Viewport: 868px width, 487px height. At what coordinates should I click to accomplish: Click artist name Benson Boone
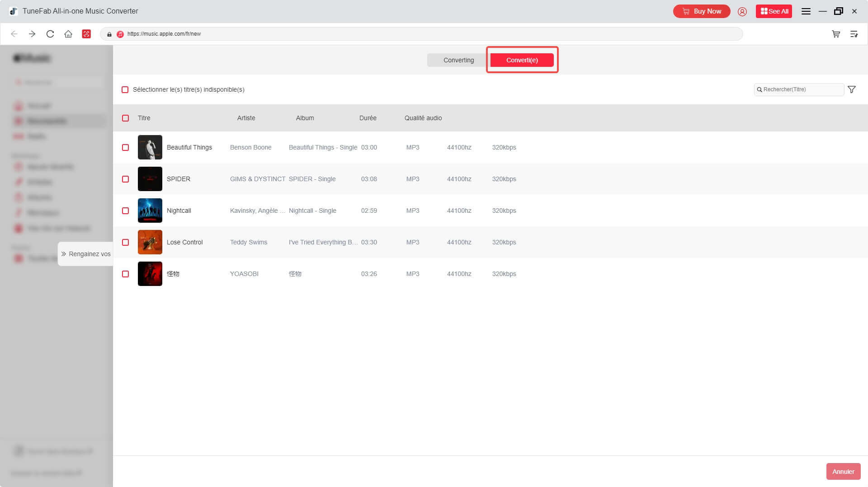coord(251,147)
